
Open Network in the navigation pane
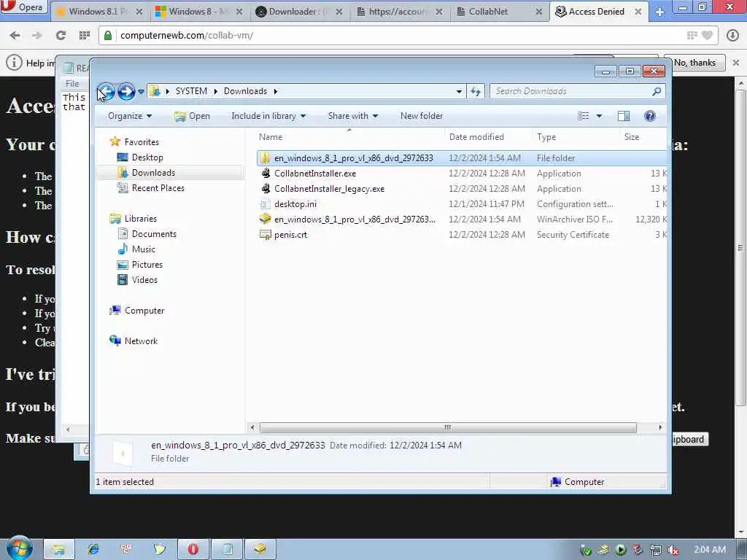pyautogui.click(x=141, y=341)
